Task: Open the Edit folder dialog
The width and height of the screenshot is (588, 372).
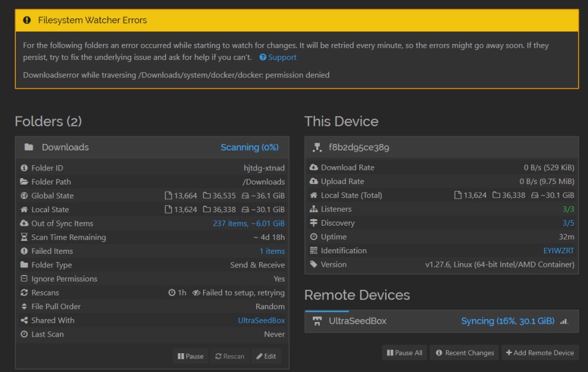Action: 266,356
